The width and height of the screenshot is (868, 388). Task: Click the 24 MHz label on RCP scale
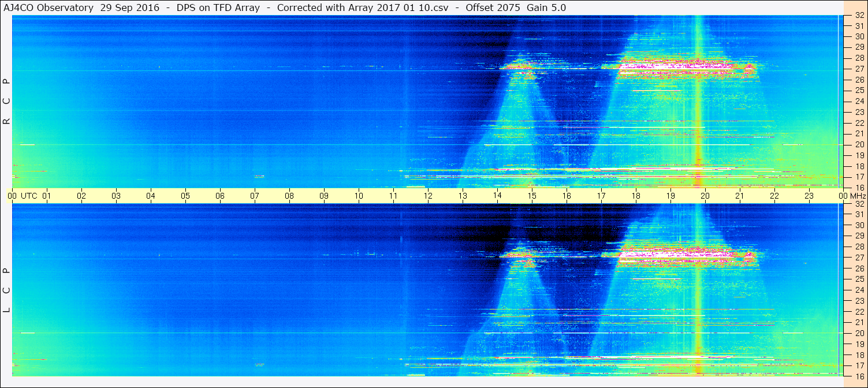[859, 101]
